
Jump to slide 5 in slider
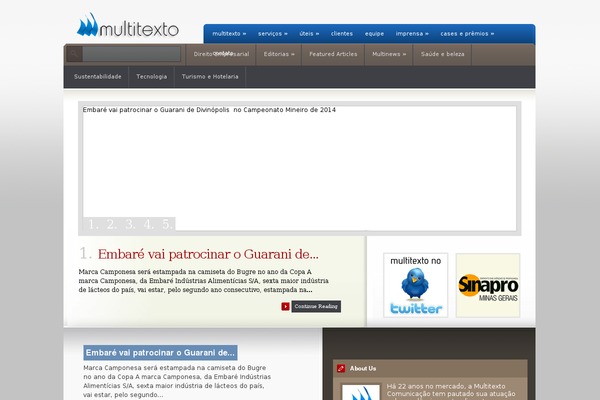point(167,224)
